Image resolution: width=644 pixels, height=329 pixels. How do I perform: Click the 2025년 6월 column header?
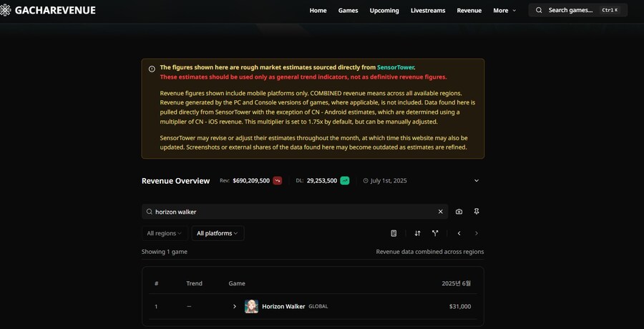click(x=457, y=283)
